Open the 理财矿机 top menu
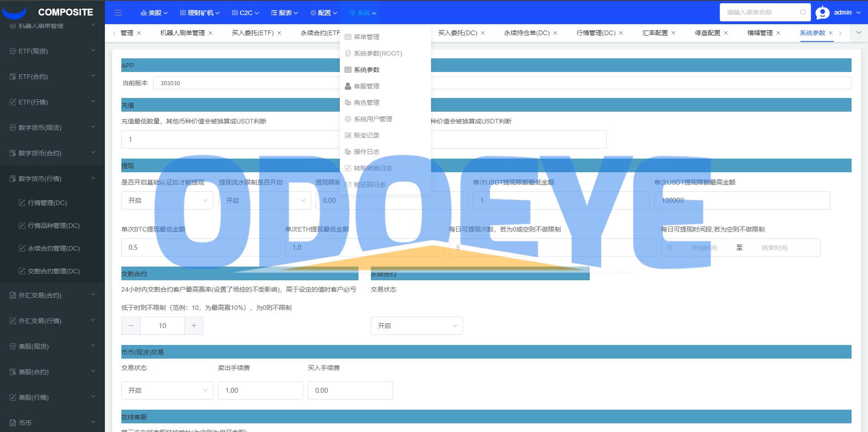This screenshot has height=432, width=868. point(200,13)
